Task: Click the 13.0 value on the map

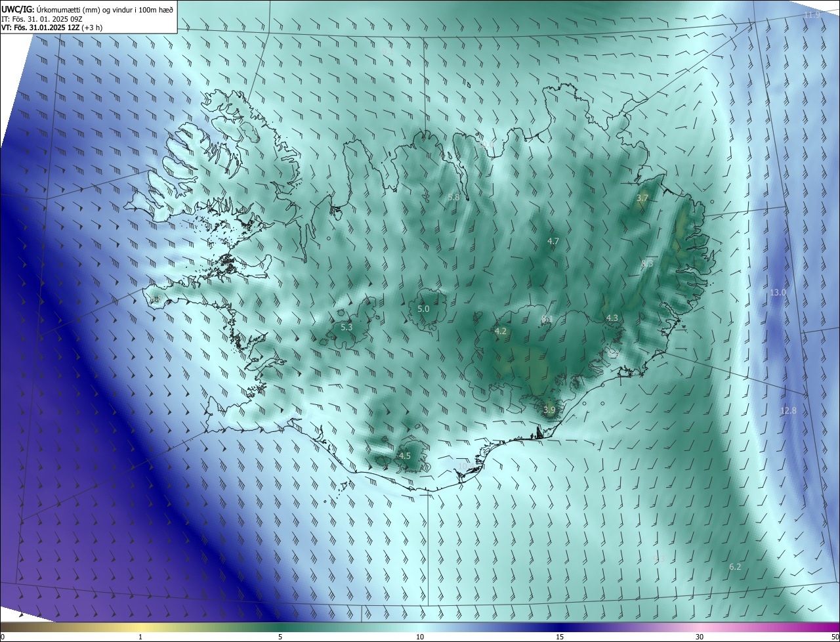Action: tap(778, 292)
